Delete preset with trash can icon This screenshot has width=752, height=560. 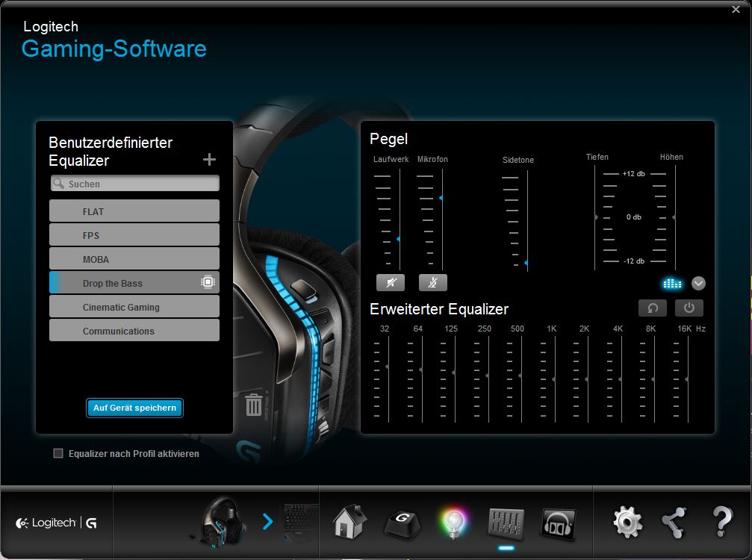[x=254, y=405]
